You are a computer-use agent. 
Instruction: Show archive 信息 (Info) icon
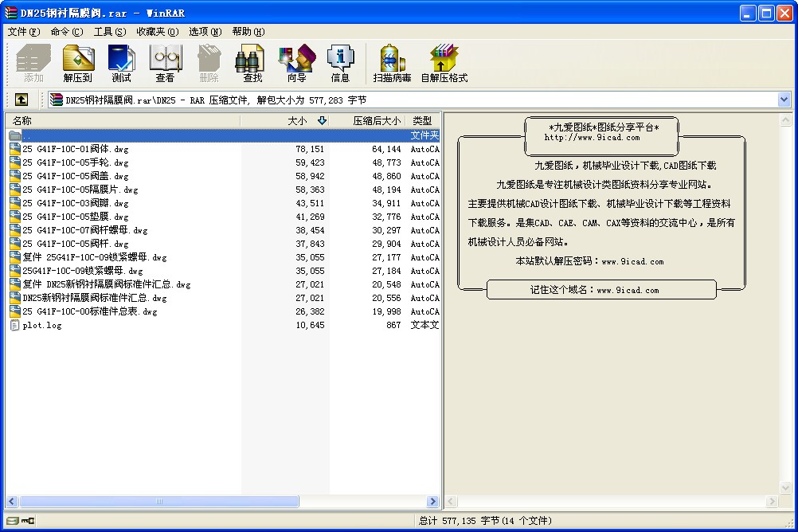(340, 63)
